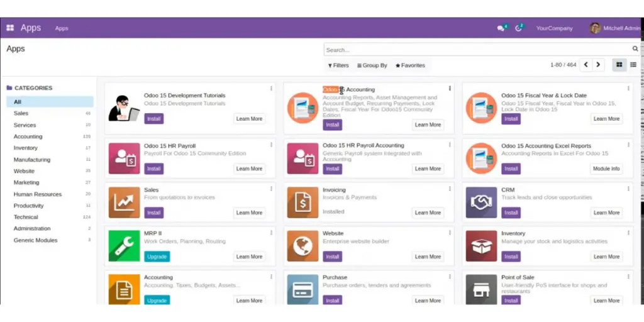Install Odoo 15 Accounting module
The image size is (644, 322).
(x=332, y=125)
